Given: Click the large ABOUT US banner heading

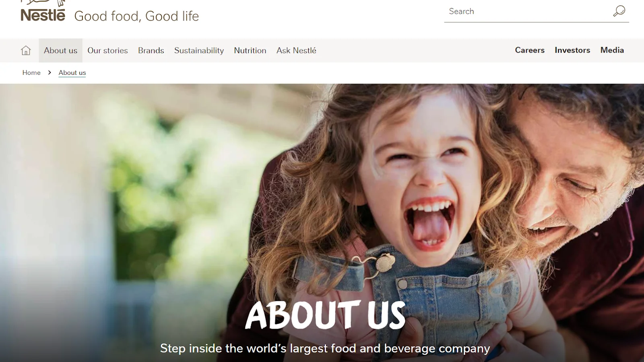Looking at the screenshot, I should tap(325, 315).
